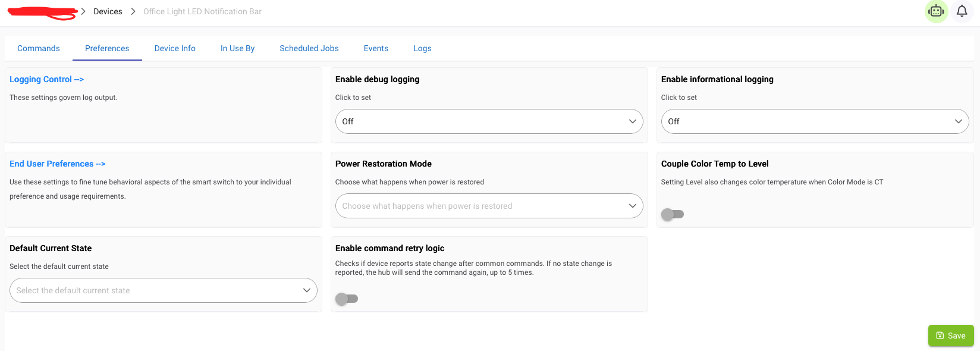Enable command retry logic switch
Image resolution: width=980 pixels, height=351 pixels.
(x=347, y=299)
